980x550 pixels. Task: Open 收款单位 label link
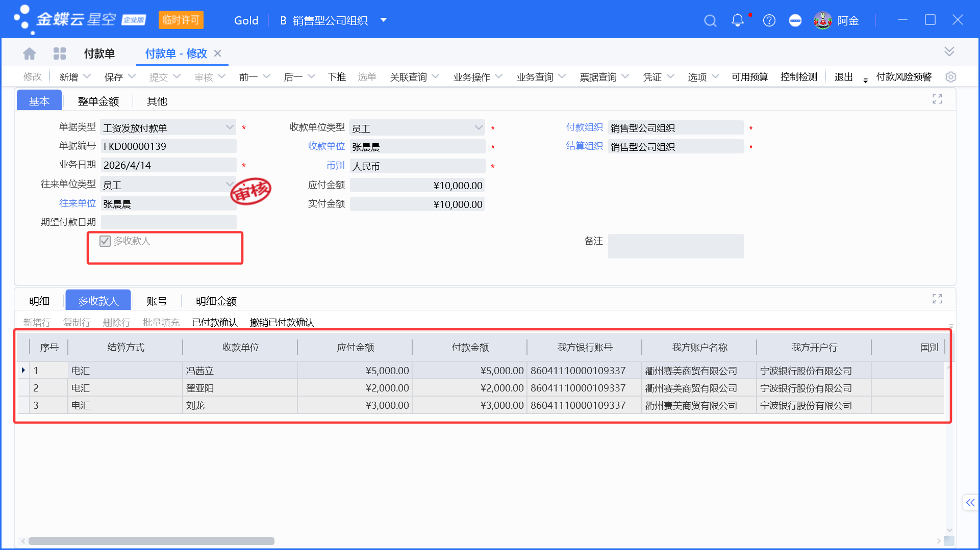pos(326,146)
